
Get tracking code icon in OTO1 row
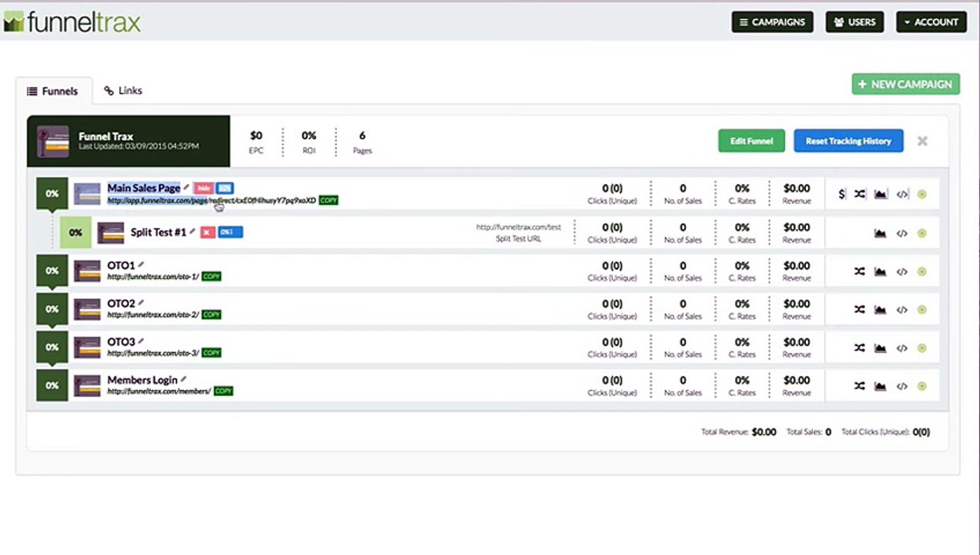(902, 271)
